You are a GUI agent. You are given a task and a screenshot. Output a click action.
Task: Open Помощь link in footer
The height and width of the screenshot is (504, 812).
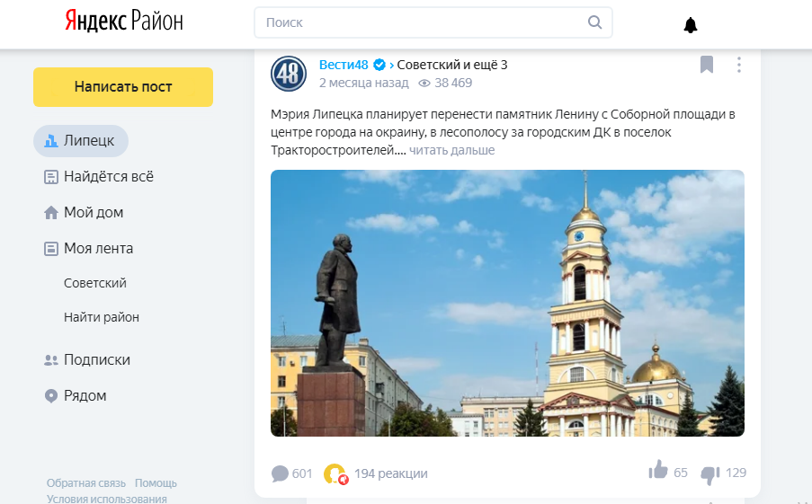tap(156, 483)
